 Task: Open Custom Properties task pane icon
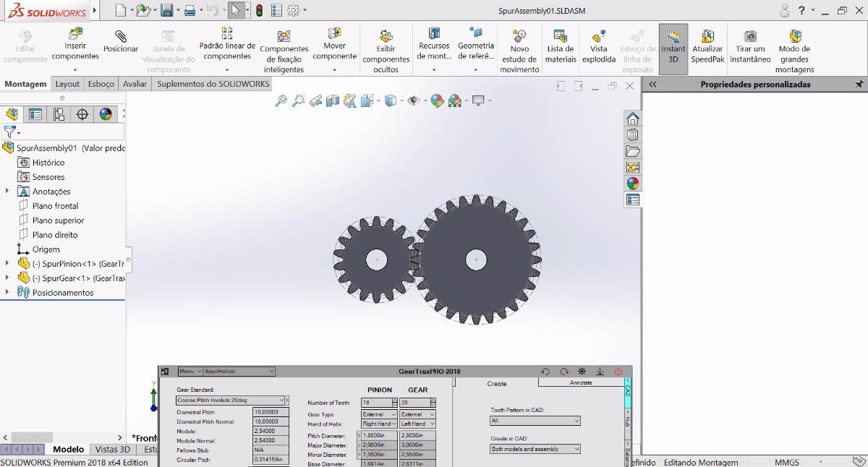[x=633, y=200]
